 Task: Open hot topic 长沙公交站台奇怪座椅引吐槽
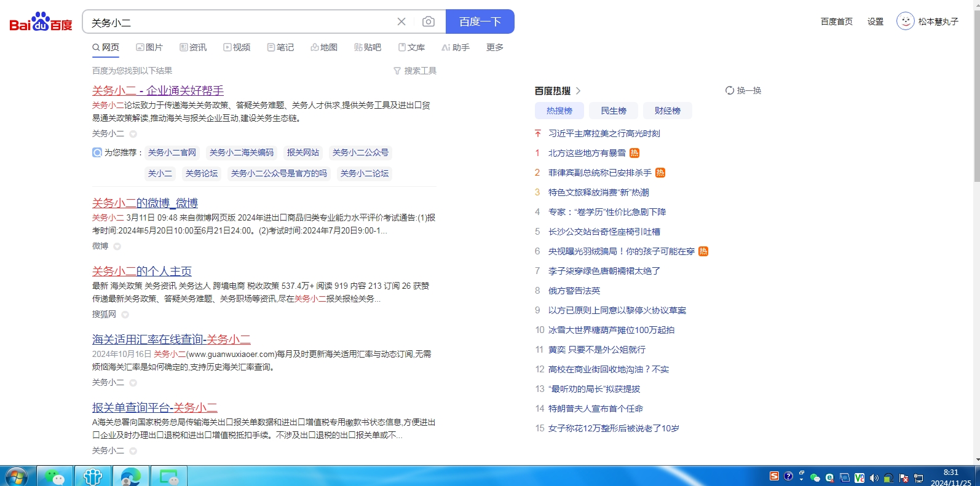[604, 232]
